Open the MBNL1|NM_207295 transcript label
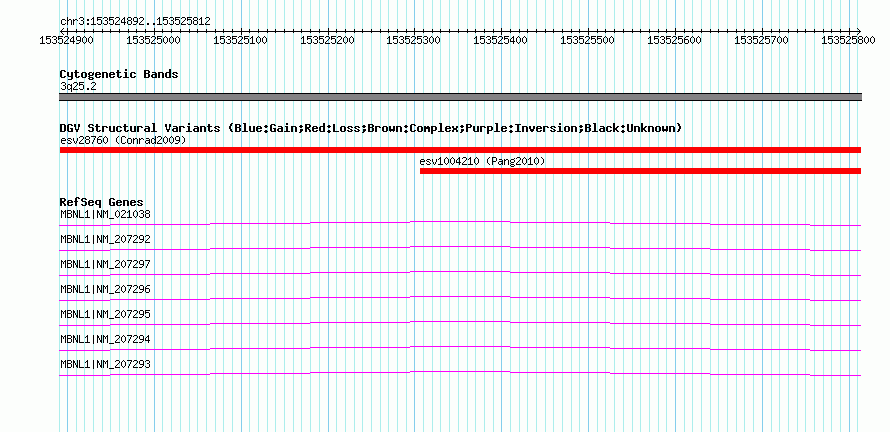This screenshot has width=890, height=432. click(x=106, y=314)
